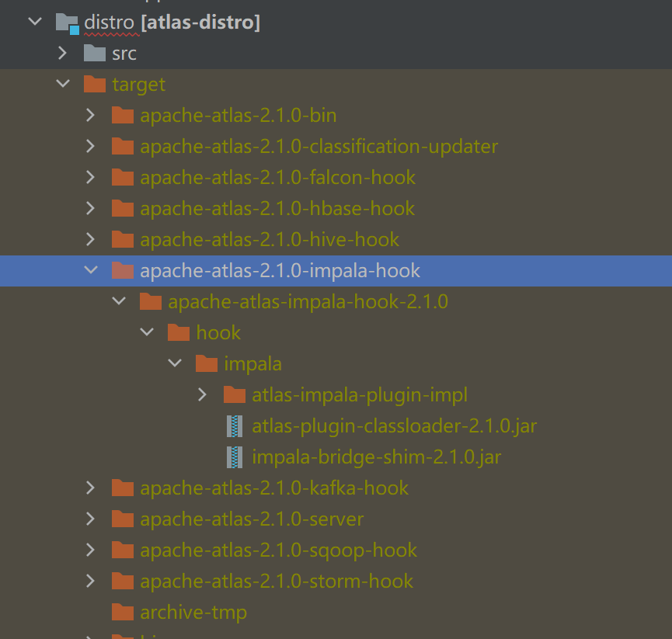This screenshot has height=639, width=672.
Task: Expand apache-atlas-2.1.0-bin folder chevron
Action: click(90, 115)
